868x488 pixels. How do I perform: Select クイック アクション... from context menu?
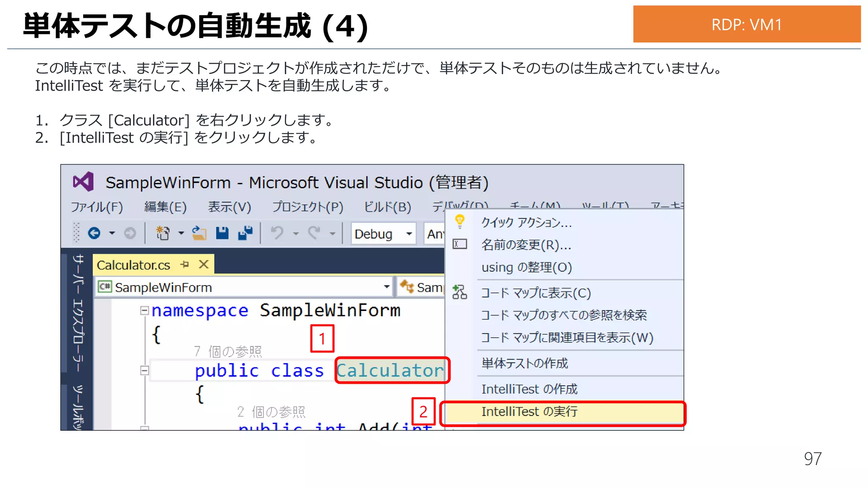pos(565,222)
